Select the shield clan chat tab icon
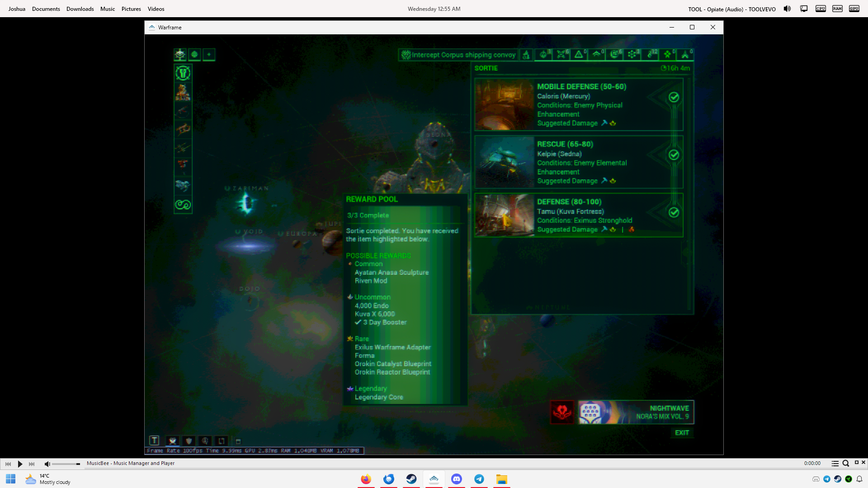 tap(189, 441)
